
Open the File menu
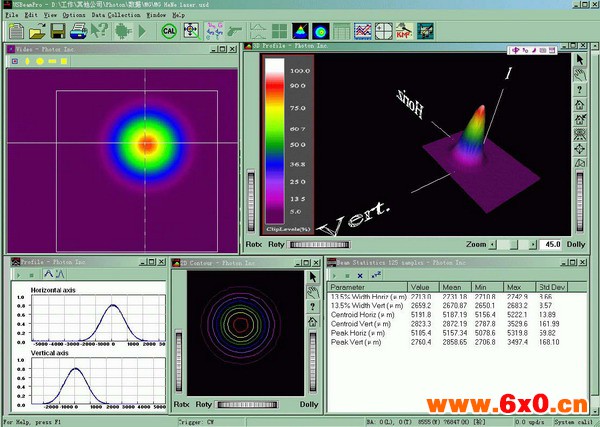click(11, 16)
